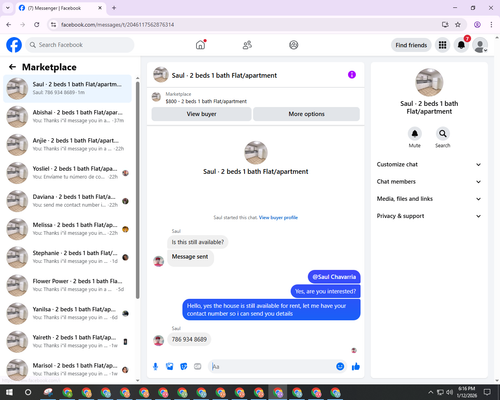This screenshot has height=400, width=500.
Task: Mute this chat with the bell icon
Action: (415, 134)
